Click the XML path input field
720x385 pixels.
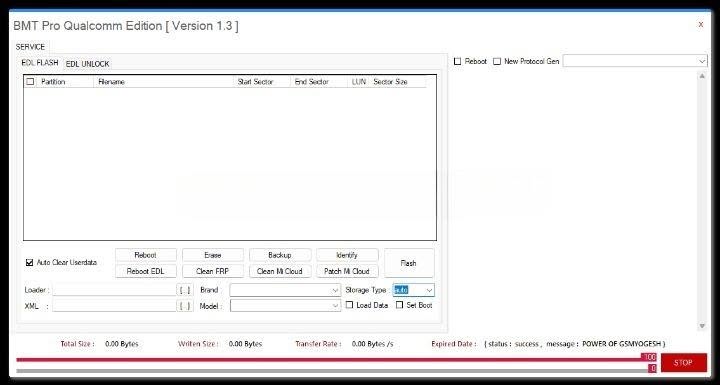pos(114,306)
